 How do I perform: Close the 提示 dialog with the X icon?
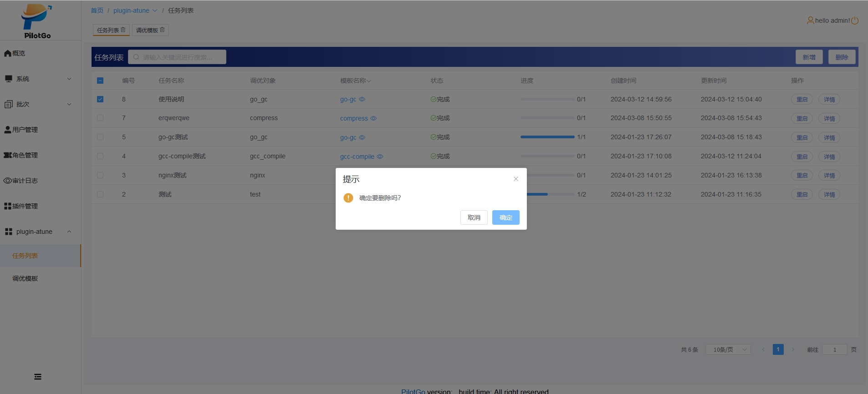click(x=516, y=179)
